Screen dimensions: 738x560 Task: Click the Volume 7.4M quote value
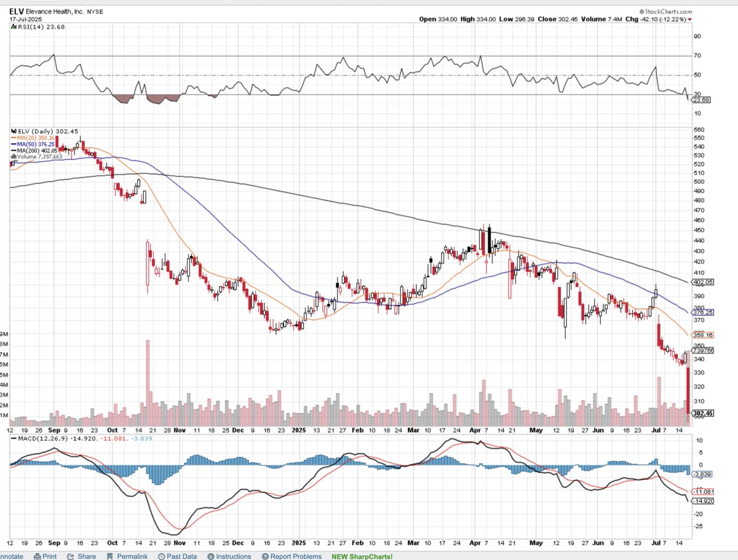point(601,19)
